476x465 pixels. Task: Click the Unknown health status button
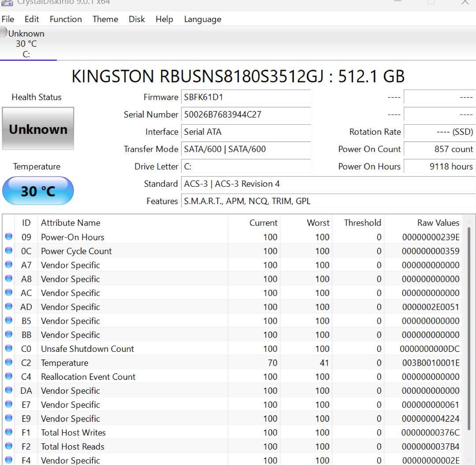coord(38,129)
